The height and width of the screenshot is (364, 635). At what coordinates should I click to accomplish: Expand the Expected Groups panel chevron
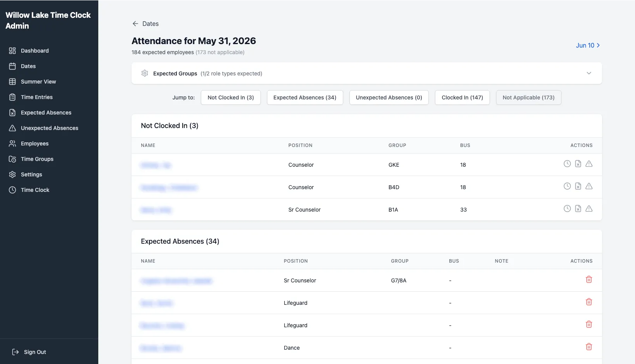tap(589, 73)
